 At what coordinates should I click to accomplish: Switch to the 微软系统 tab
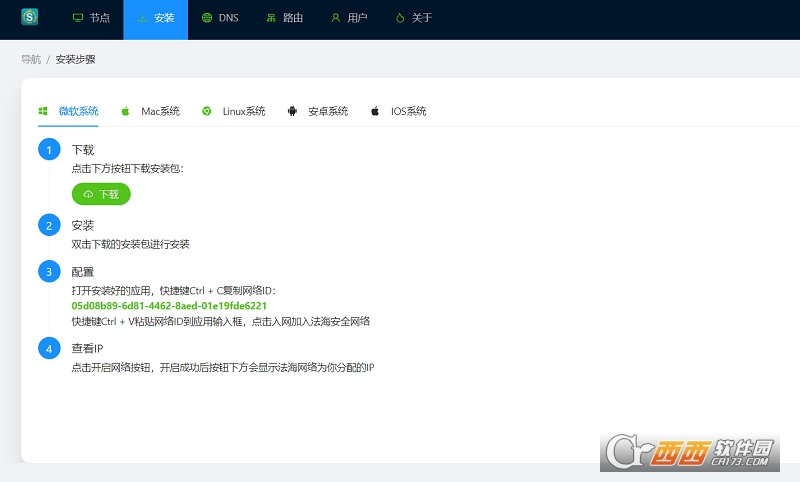coord(68,111)
